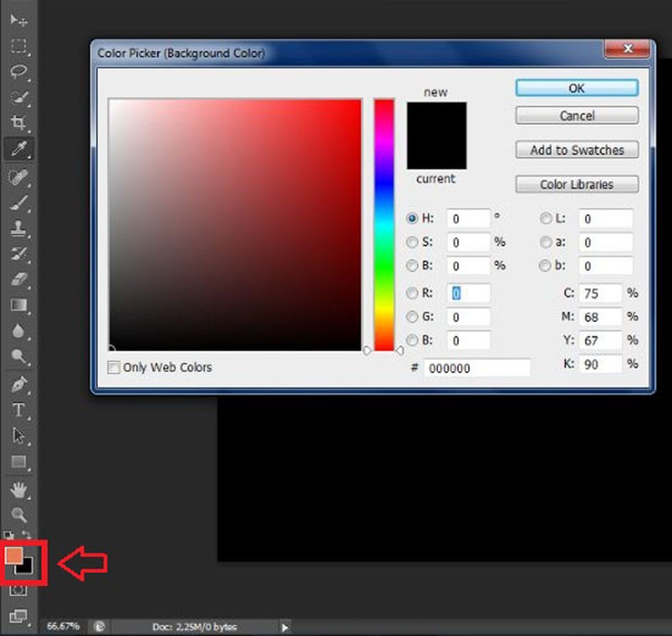Close the Color Picker dialog
This screenshot has width=672, height=636.
628,48
